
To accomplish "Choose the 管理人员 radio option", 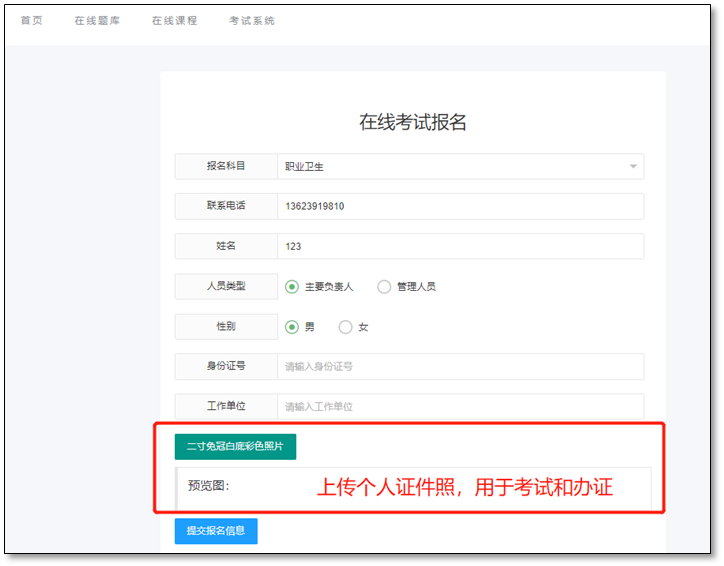I will click(384, 287).
